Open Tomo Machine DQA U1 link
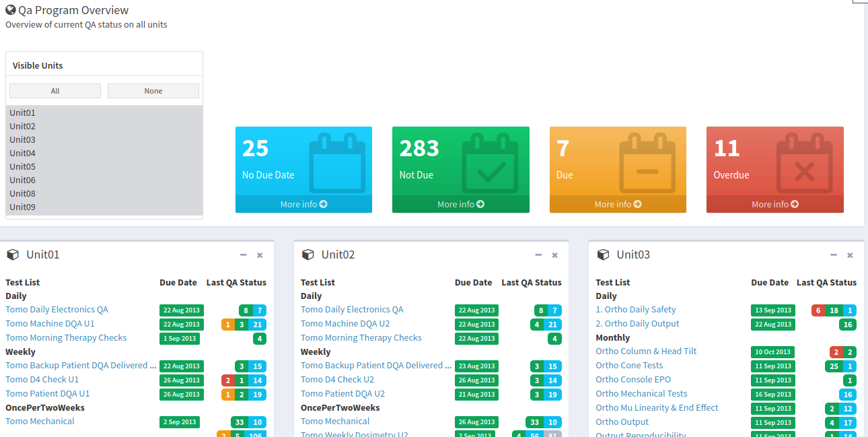The width and height of the screenshot is (868, 437). point(50,324)
